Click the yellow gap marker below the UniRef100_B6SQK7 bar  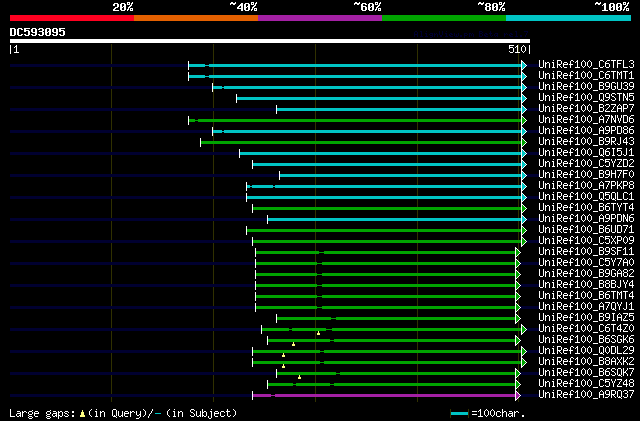coord(299,378)
